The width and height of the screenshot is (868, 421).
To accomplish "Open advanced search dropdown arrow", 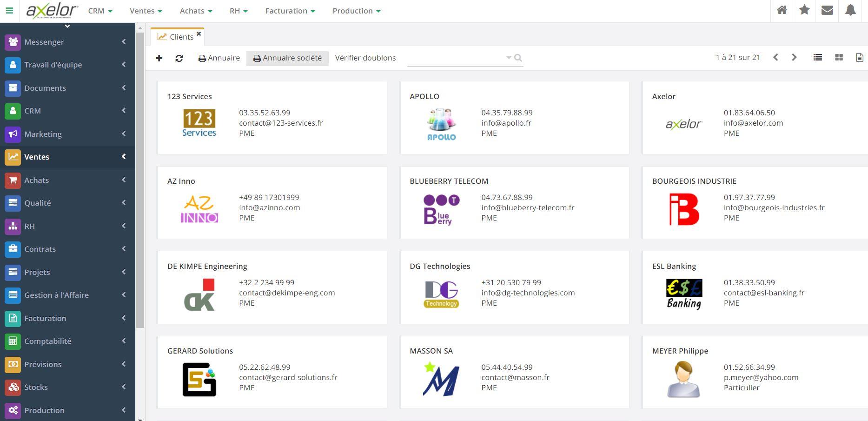I will [x=509, y=58].
